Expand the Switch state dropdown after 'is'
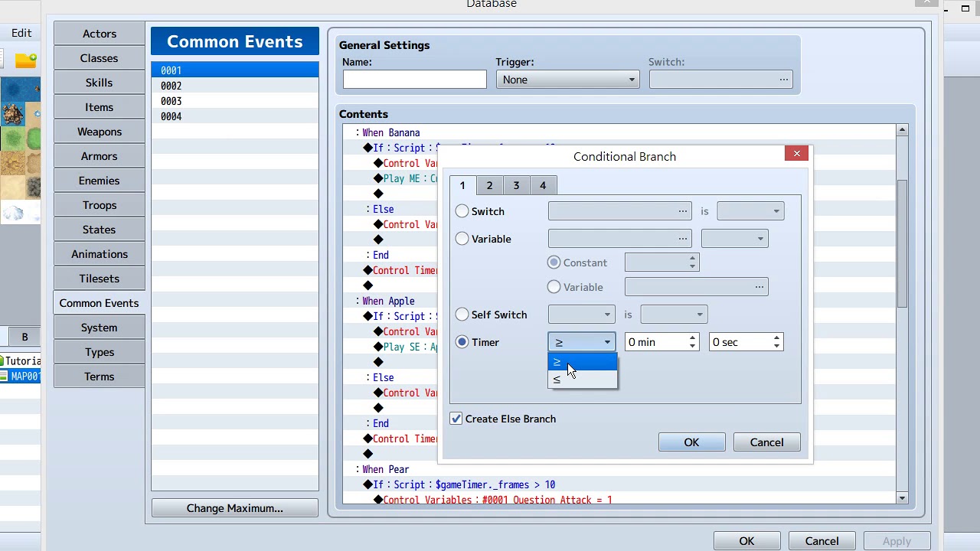The width and height of the screenshot is (980, 551). click(750, 211)
